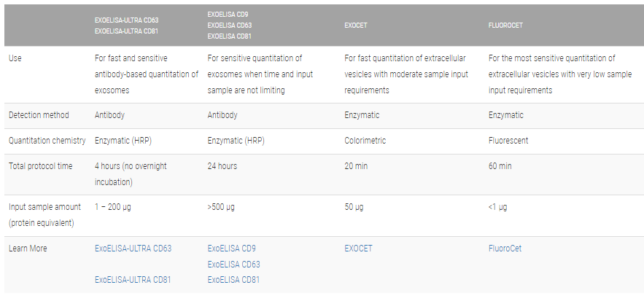Screen dimensions: 644x301
Task: Click the "Quantitation chemistry" row label
Action: (x=47, y=141)
